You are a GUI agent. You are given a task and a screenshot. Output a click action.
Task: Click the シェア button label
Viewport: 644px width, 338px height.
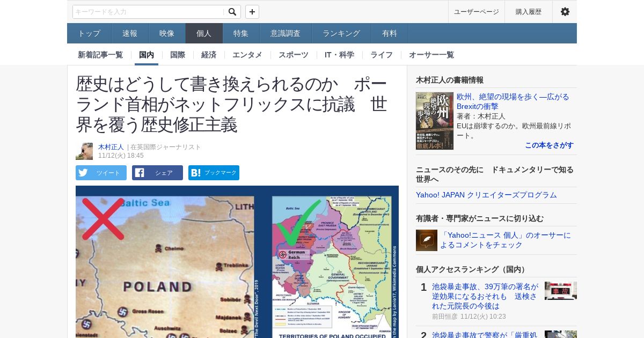point(164,173)
